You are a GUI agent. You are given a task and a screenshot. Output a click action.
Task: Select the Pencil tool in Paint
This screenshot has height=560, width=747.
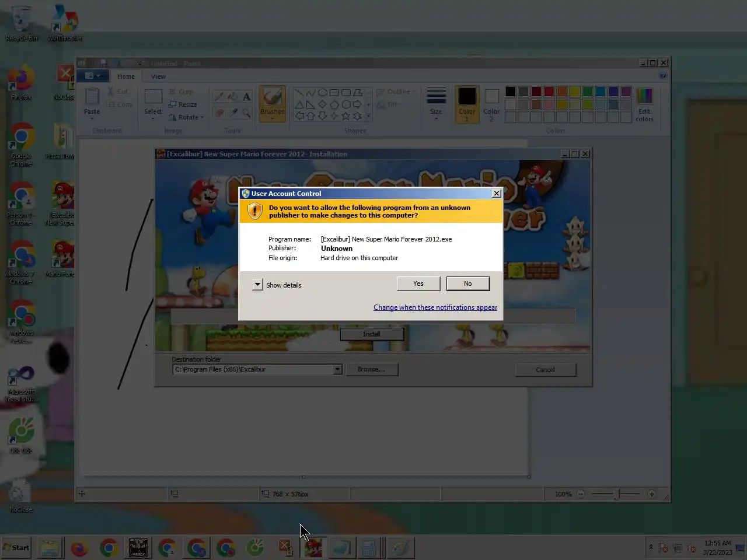coord(219,96)
